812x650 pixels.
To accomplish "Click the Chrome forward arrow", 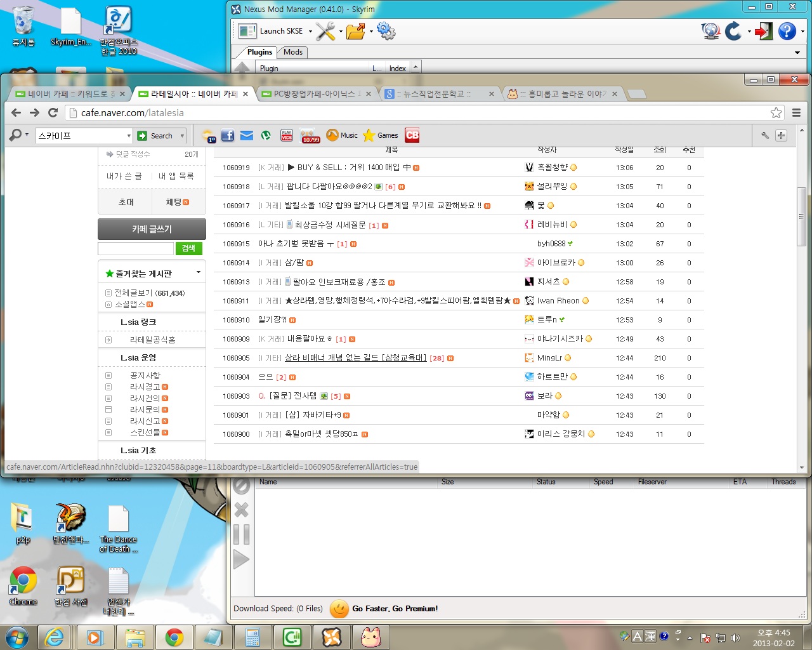I will 35,112.
